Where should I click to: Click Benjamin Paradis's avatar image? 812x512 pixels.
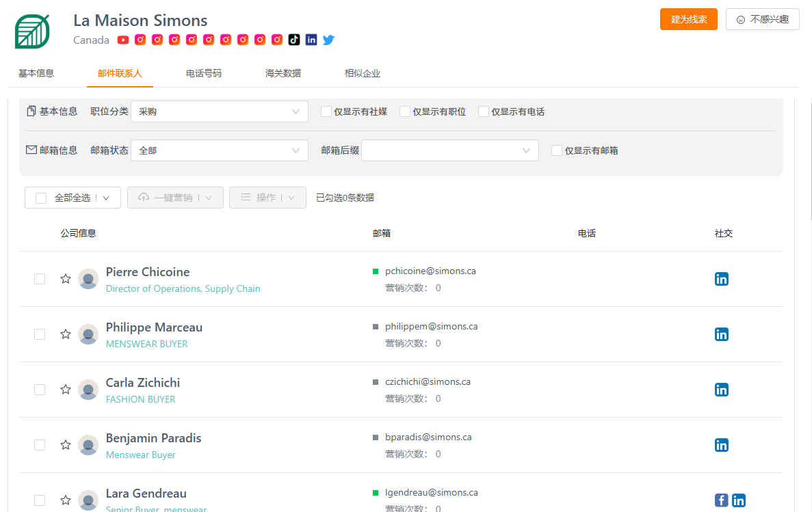point(88,445)
